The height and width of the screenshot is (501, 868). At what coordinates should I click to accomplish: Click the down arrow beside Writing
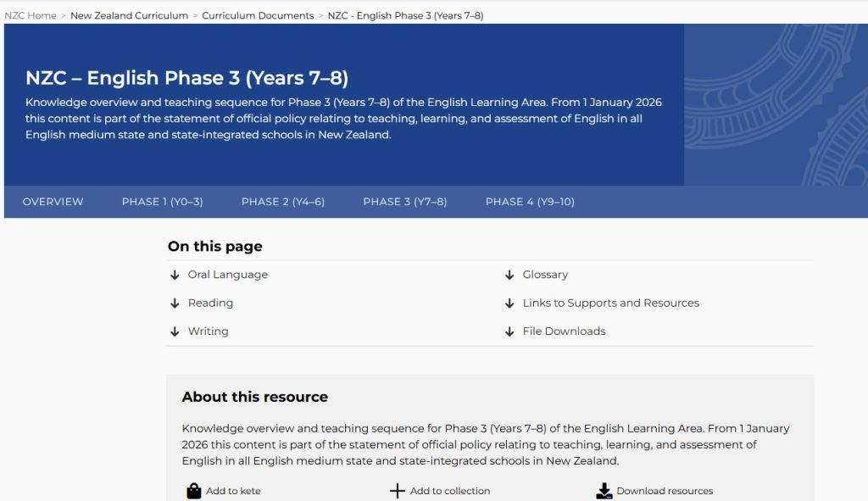(x=175, y=331)
